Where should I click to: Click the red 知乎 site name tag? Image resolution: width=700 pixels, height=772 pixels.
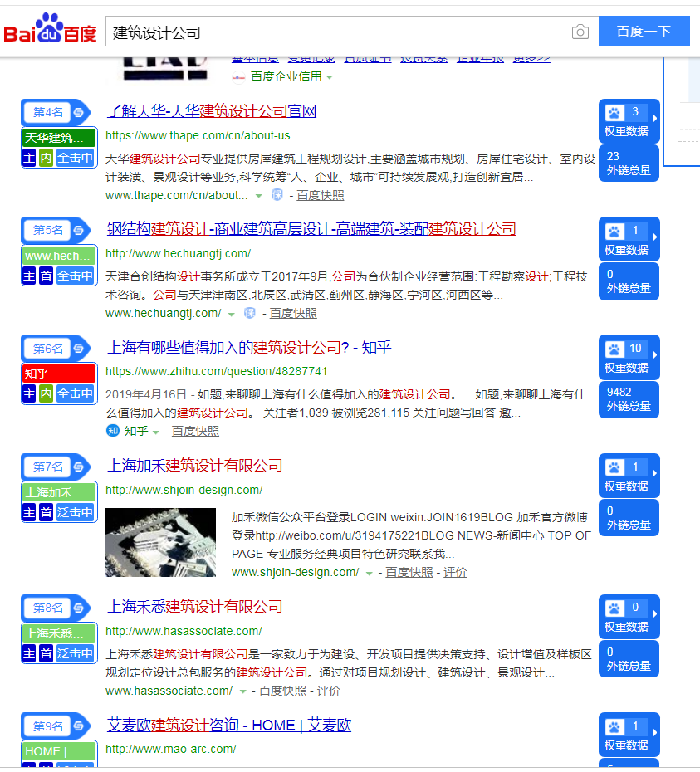pyautogui.click(x=59, y=374)
